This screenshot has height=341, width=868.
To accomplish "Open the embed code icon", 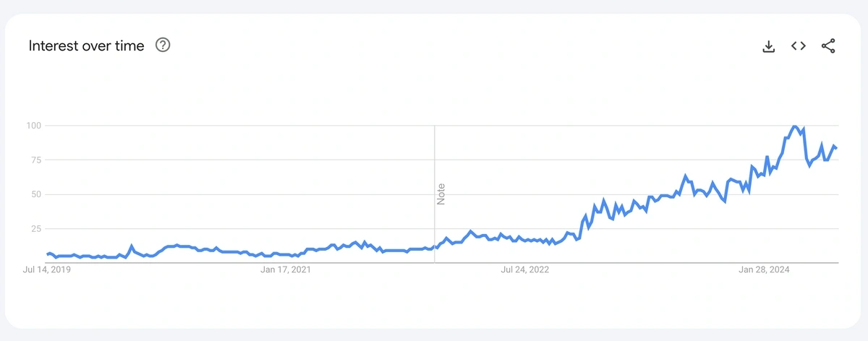I will pyautogui.click(x=799, y=46).
